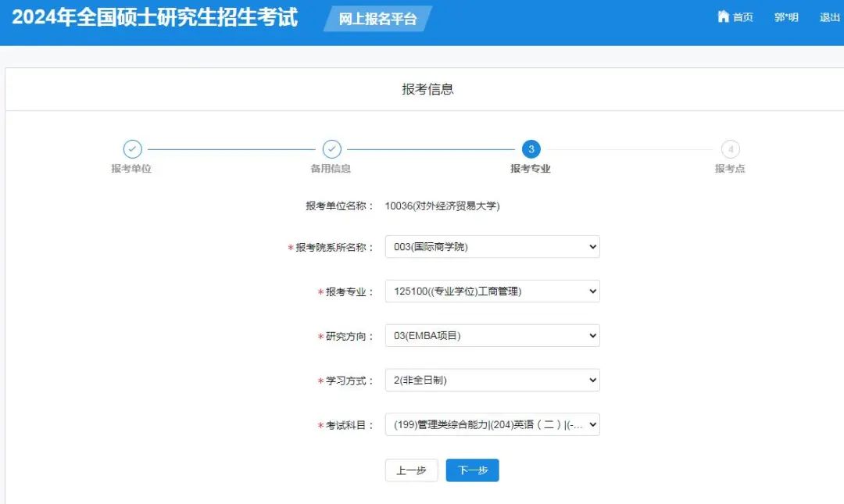844x504 pixels.
Task: Click the 网上报名平台 banner label
Action: point(377,19)
